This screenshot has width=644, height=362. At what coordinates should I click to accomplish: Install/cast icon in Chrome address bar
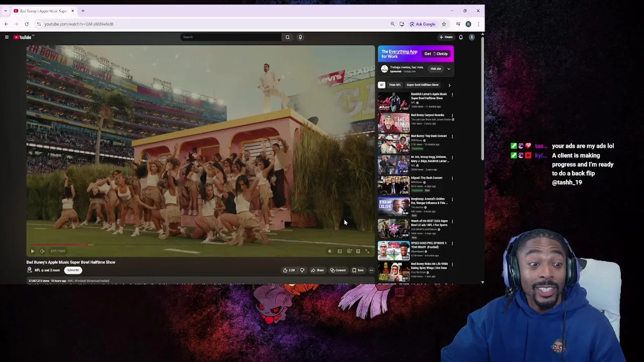[x=401, y=24]
